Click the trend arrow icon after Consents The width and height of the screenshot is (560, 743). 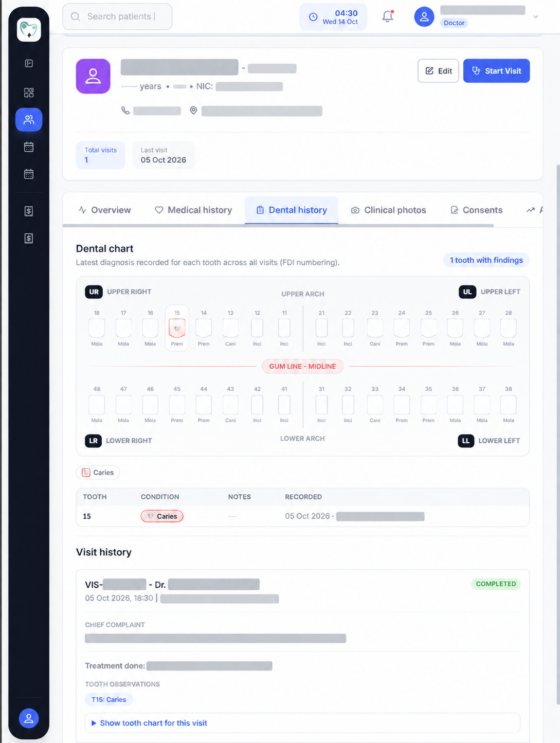point(530,210)
